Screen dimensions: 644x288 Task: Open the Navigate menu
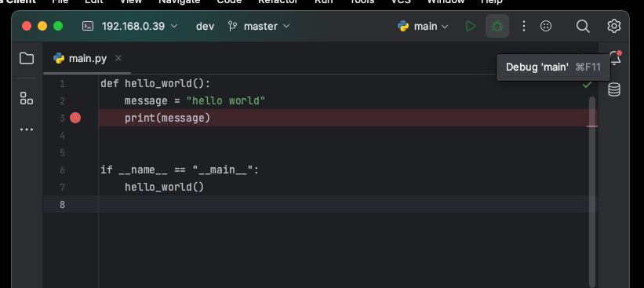coord(180,2)
